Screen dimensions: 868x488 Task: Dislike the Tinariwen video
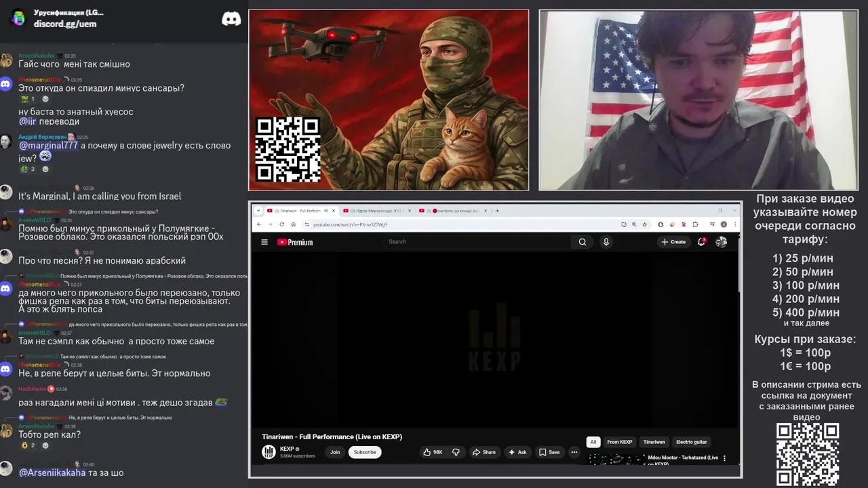coord(456,452)
